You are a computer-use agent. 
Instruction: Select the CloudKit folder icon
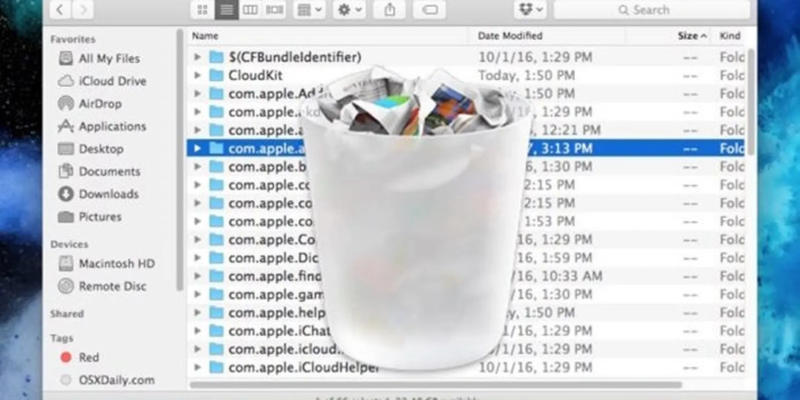click(216, 76)
